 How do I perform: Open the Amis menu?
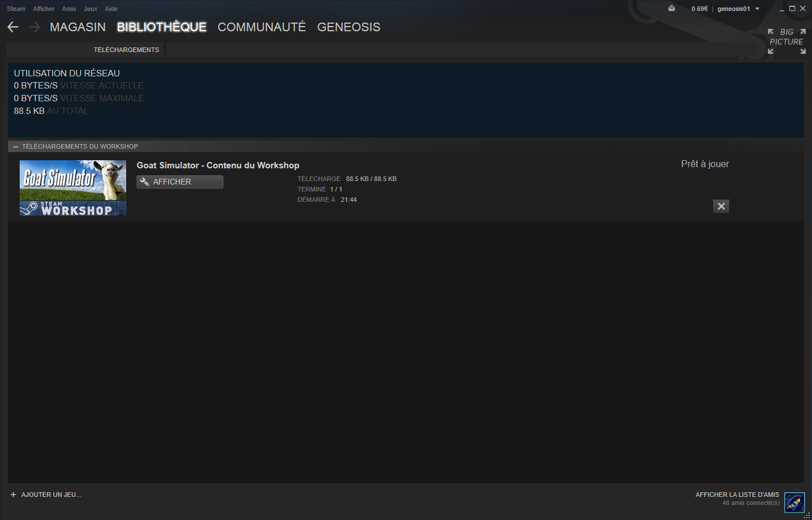[69, 9]
